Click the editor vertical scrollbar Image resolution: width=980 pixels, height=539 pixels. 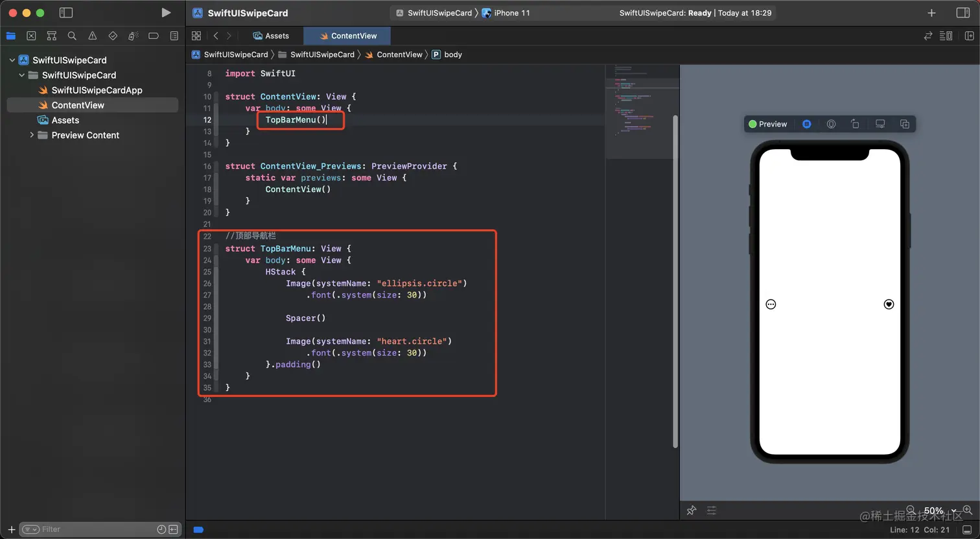(675, 281)
